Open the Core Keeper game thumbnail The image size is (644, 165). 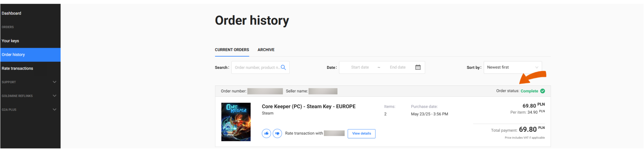[x=236, y=122]
